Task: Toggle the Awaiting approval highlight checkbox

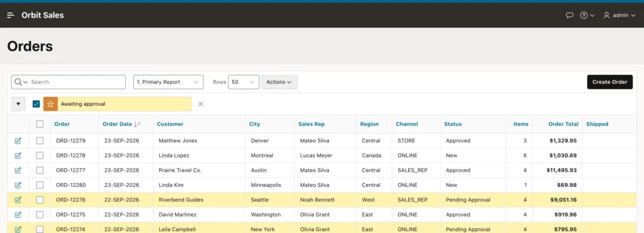Action: point(36,104)
